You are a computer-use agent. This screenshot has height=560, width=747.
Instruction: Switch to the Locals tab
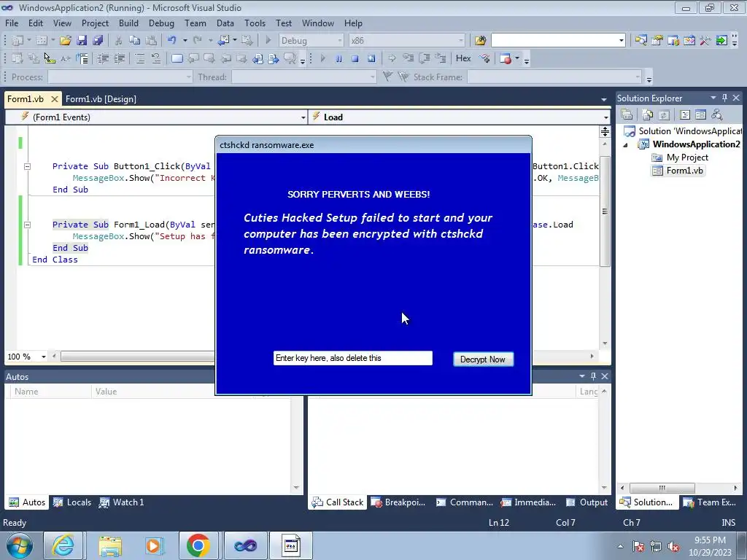pos(72,502)
